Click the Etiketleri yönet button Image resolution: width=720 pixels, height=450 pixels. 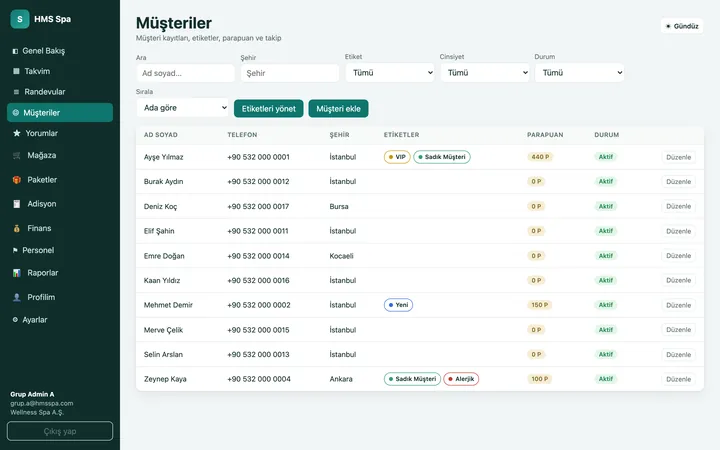click(x=269, y=109)
